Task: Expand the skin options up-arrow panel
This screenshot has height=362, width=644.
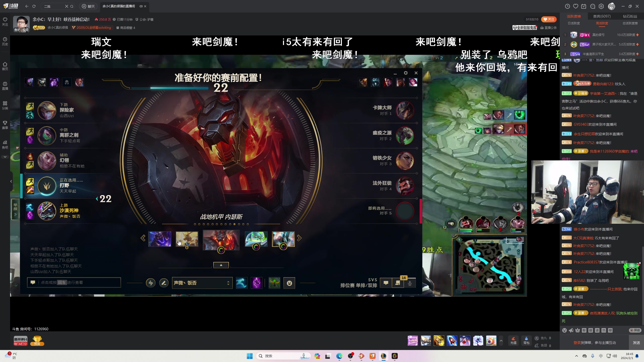Action: 221,265
